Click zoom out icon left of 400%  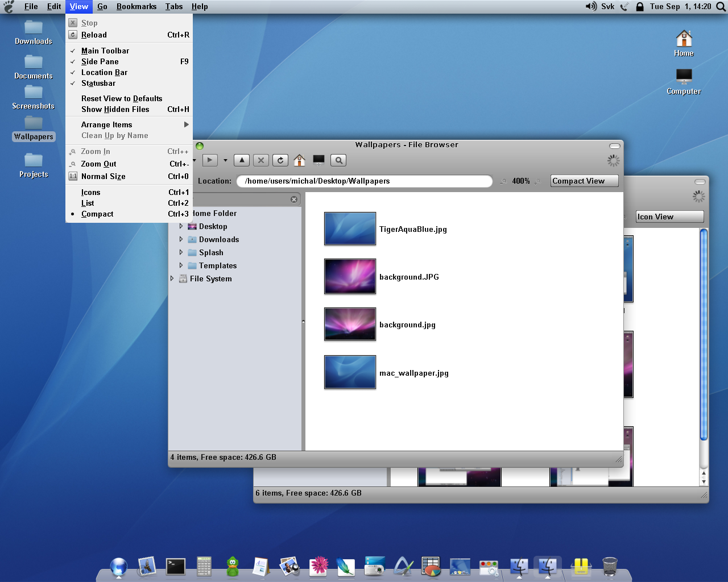[503, 181]
